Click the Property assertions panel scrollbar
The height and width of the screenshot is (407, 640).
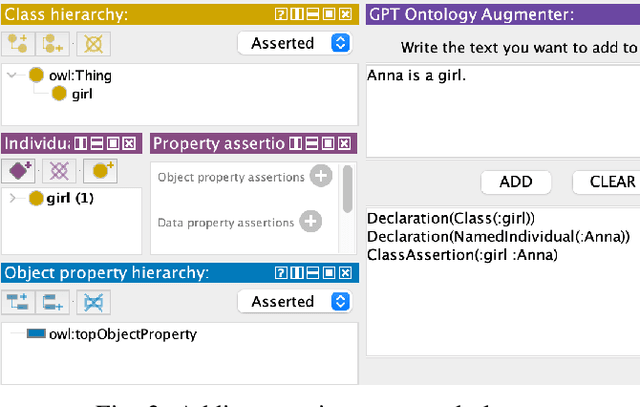[x=348, y=190]
